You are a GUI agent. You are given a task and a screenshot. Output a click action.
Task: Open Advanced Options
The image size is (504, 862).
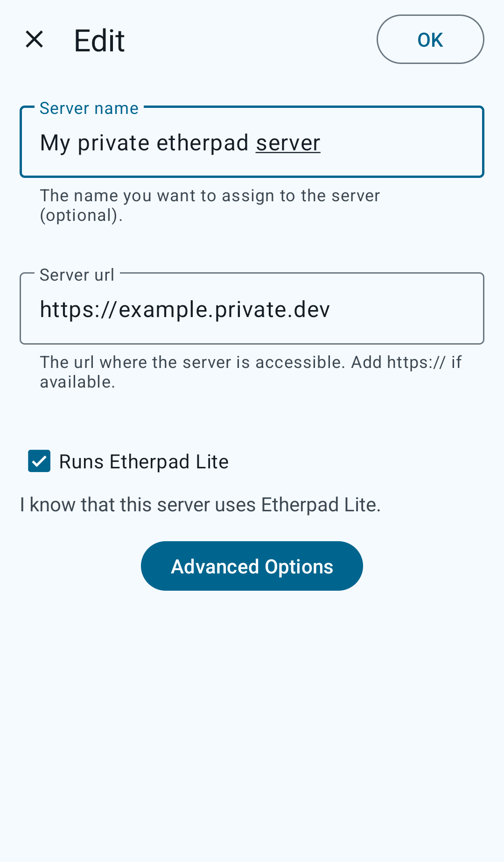click(252, 566)
